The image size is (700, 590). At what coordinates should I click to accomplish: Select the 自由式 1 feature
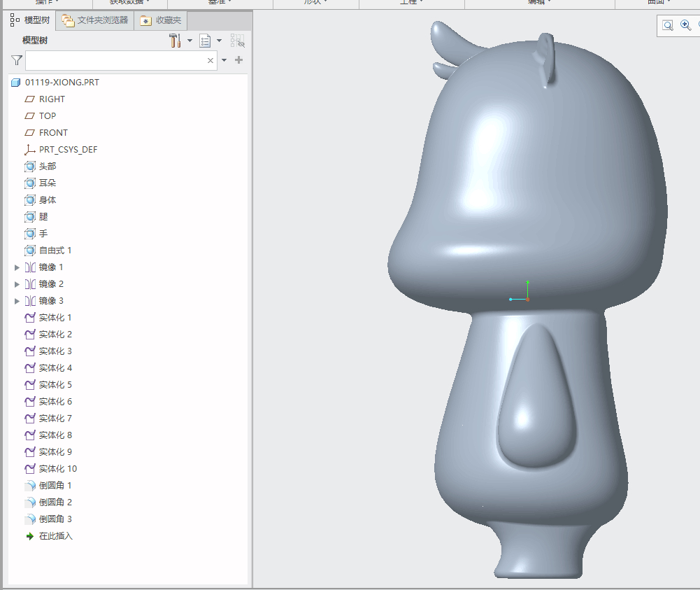coord(48,251)
